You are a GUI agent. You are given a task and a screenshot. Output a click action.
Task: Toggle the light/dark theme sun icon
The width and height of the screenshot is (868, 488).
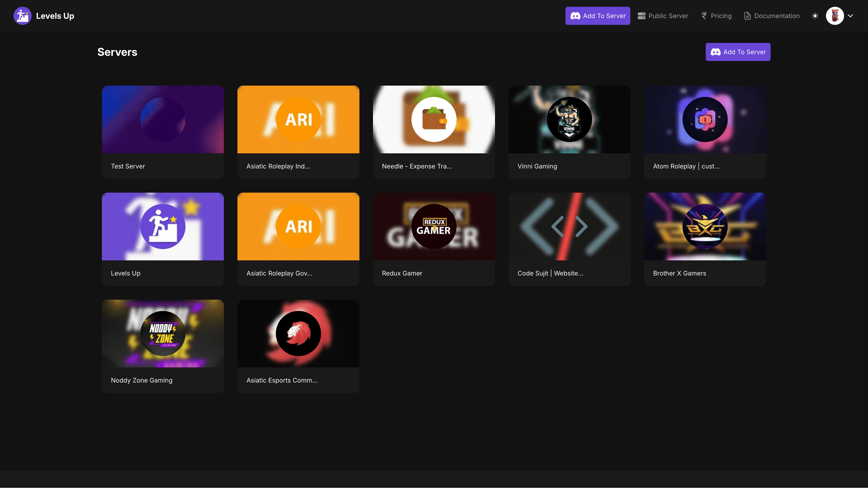click(815, 16)
